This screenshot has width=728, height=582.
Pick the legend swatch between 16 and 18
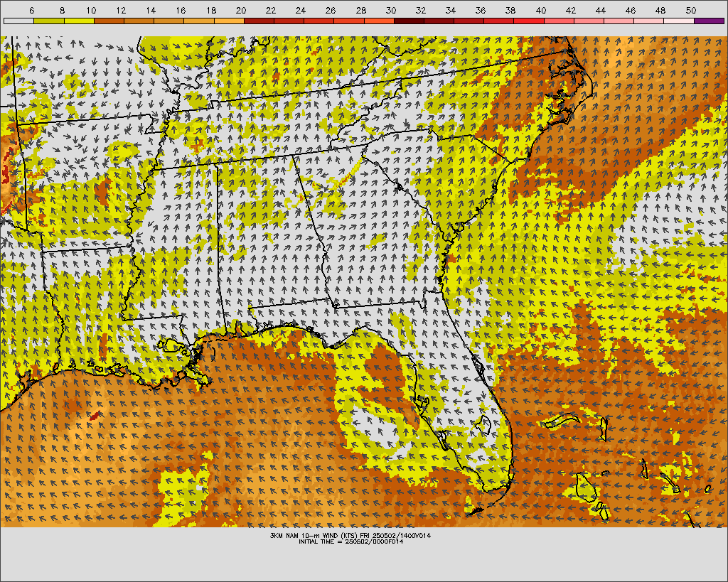click(199, 21)
